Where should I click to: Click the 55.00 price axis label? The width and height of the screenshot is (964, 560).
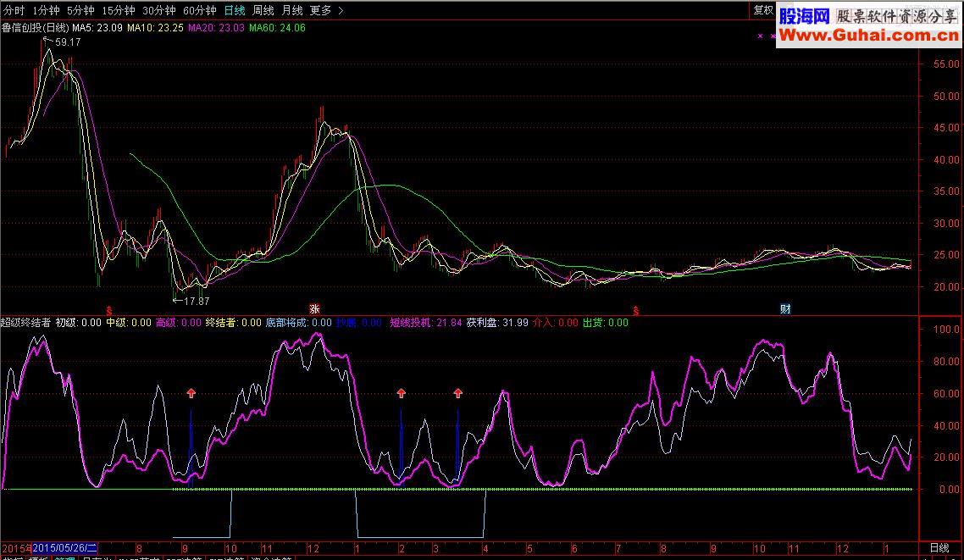click(x=946, y=64)
